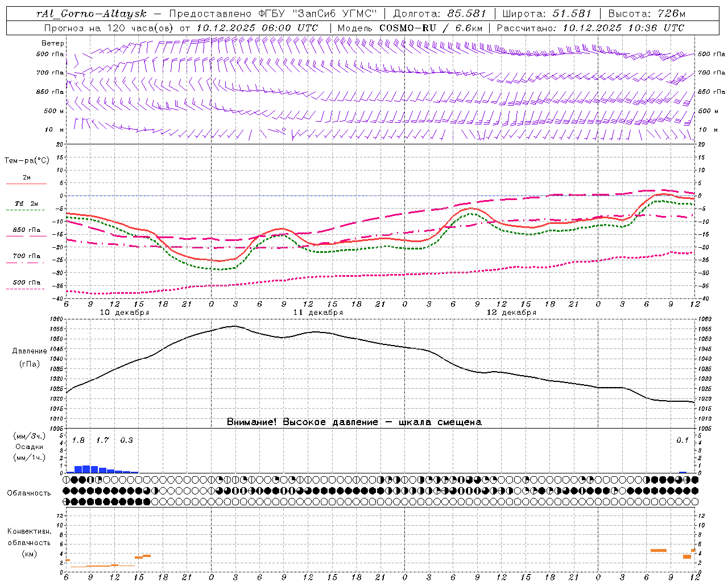Click the date label '10 декабря'
The height and width of the screenshot is (582, 728).
pyautogui.click(x=125, y=313)
